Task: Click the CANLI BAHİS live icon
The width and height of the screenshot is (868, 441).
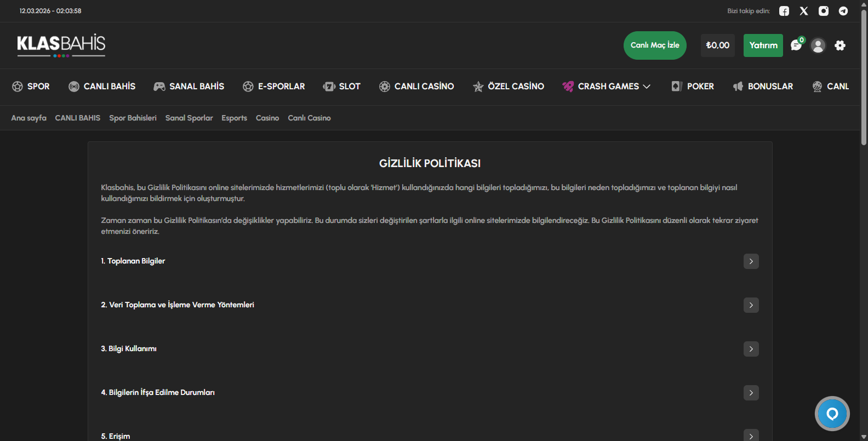Action: coord(74,87)
